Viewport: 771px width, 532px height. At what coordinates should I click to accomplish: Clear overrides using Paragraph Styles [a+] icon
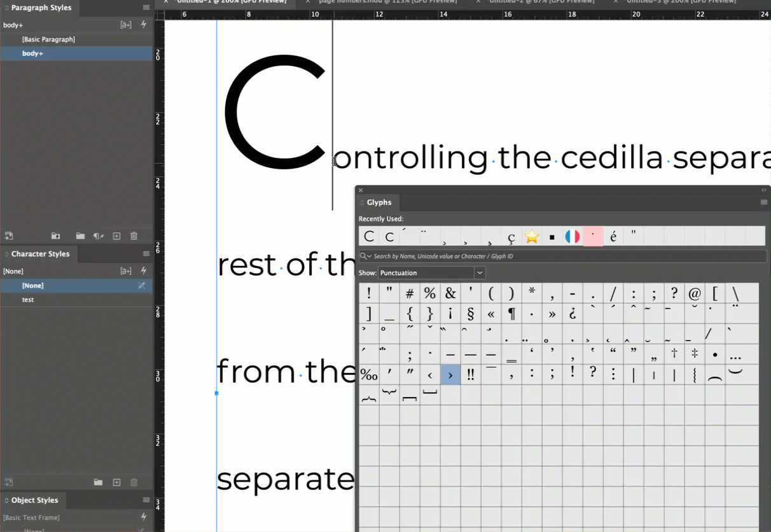126,25
